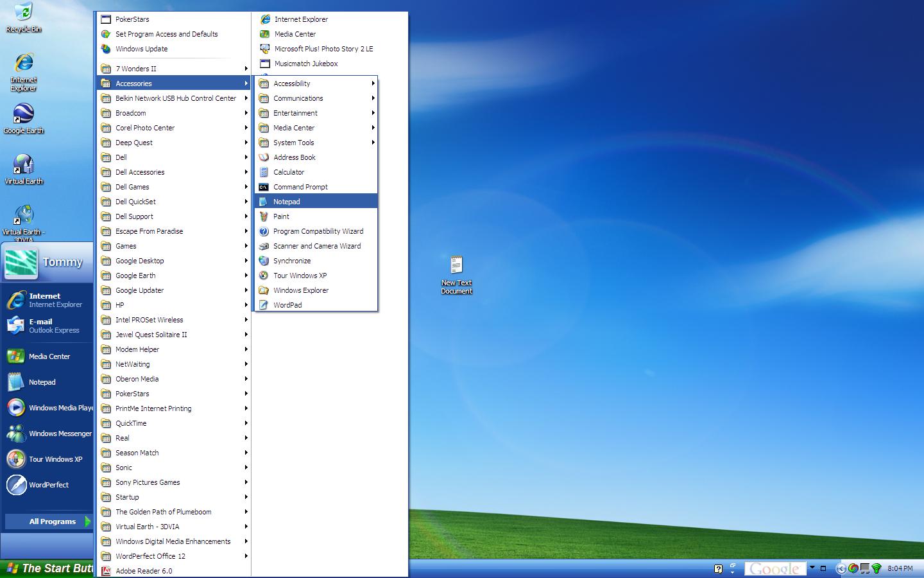Open the Jewel Quest Solitaire II folder
This screenshot has height=578, width=924.
(174, 335)
